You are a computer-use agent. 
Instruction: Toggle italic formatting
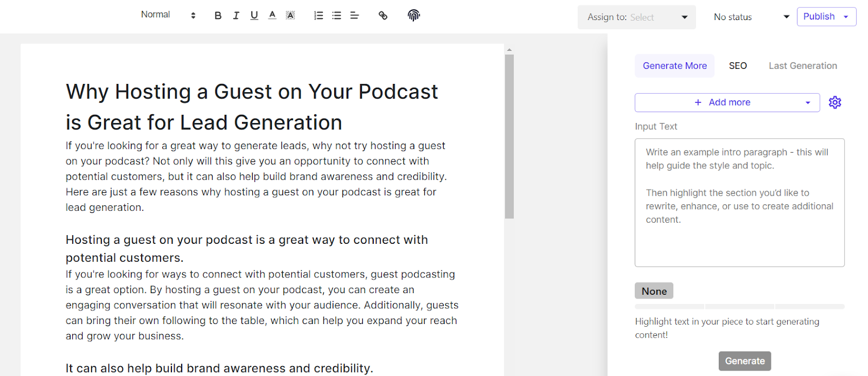pyautogui.click(x=236, y=16)
